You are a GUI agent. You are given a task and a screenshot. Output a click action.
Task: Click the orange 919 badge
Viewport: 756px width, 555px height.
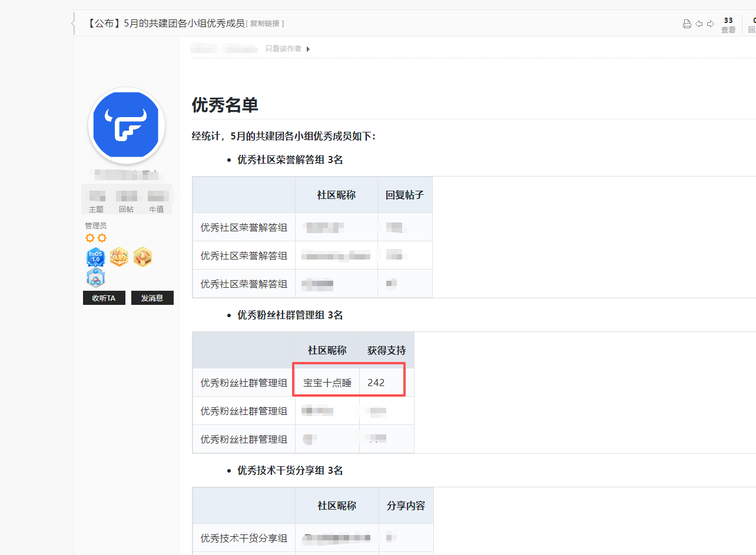[119, 257]
